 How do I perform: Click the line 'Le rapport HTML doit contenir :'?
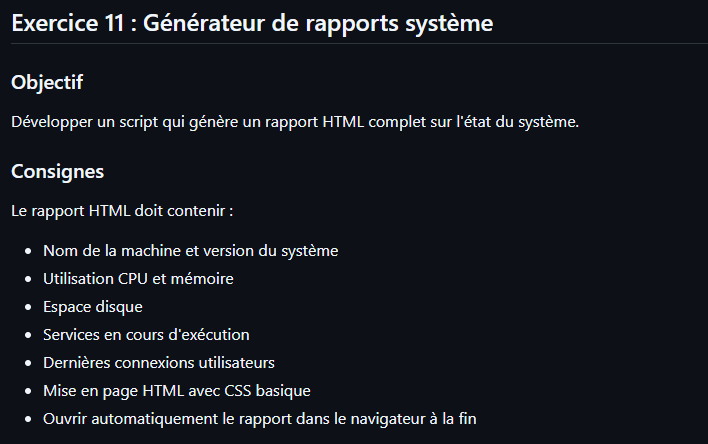coord(122,211)
